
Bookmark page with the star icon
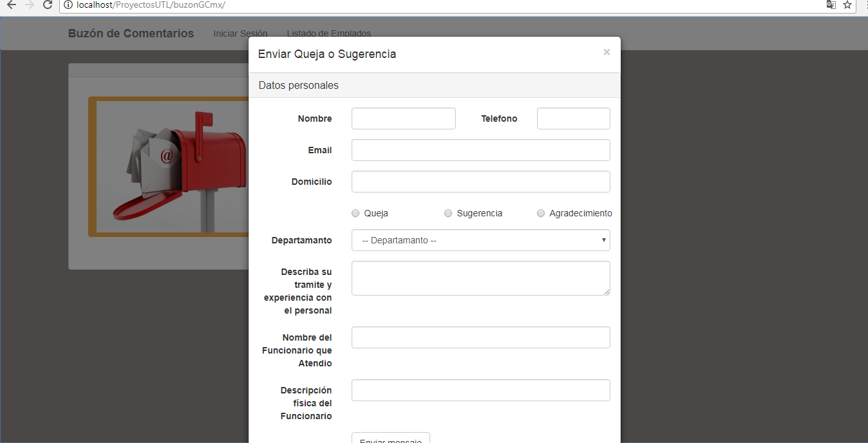847,5
